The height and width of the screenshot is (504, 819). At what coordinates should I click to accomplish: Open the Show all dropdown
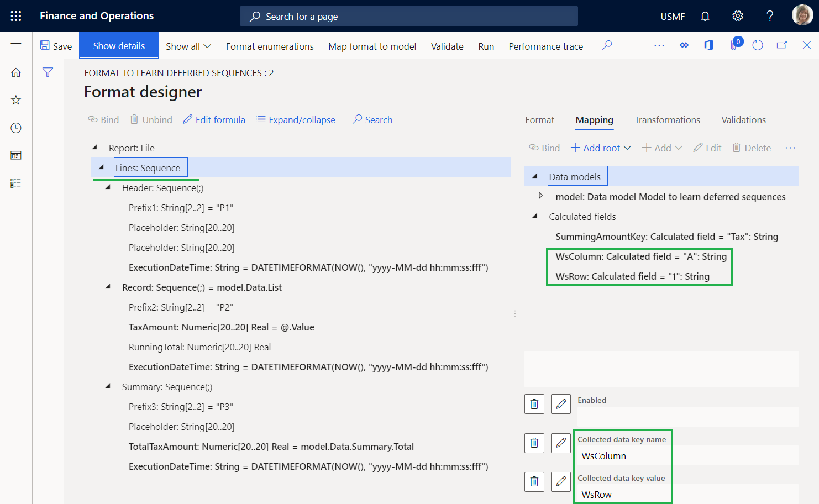(x=188, y=46)
